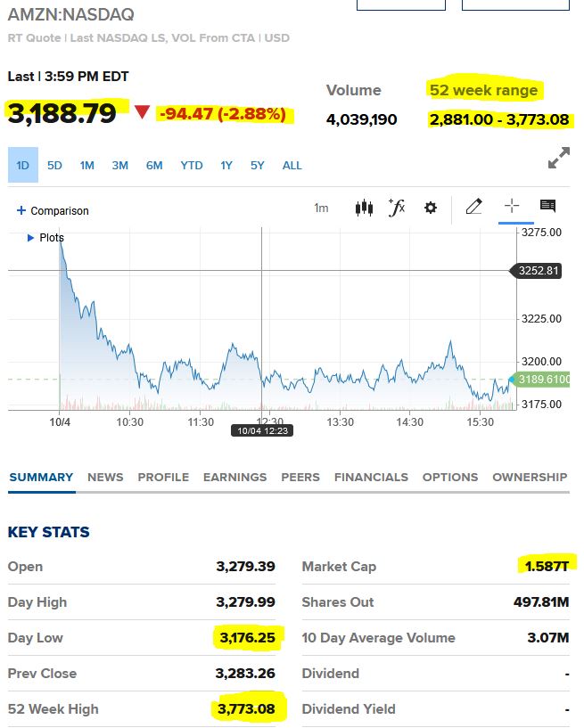Switch chart range to YTD
Viewport: 584px width, 728px height.
(192, 165)
